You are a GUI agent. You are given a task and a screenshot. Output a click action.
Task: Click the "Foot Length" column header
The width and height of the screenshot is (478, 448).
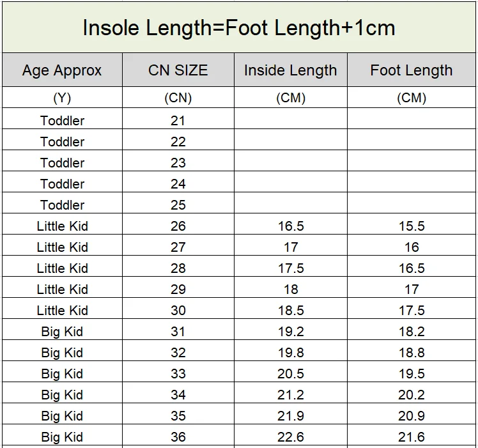[x=411, y=70]
